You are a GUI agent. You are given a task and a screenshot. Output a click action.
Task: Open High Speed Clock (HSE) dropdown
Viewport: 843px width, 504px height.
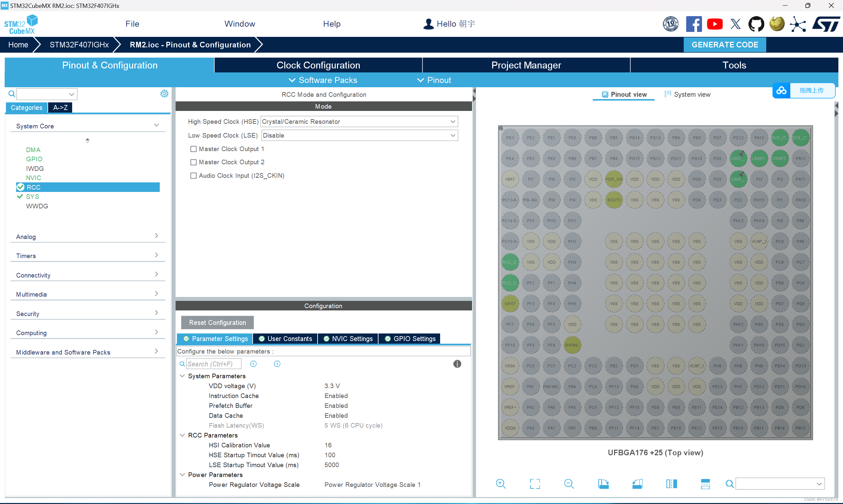click(359, 121)
